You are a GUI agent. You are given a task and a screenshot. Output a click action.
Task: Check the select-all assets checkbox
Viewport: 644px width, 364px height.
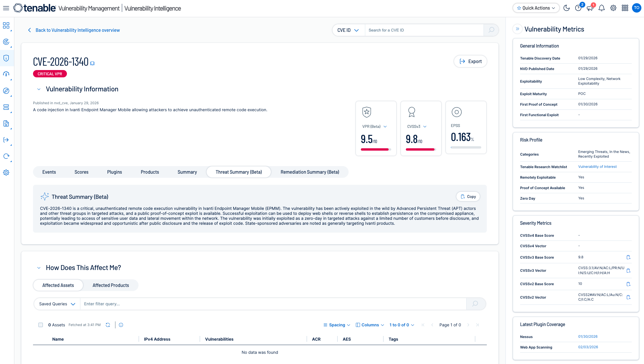click(x=41, y=325)
